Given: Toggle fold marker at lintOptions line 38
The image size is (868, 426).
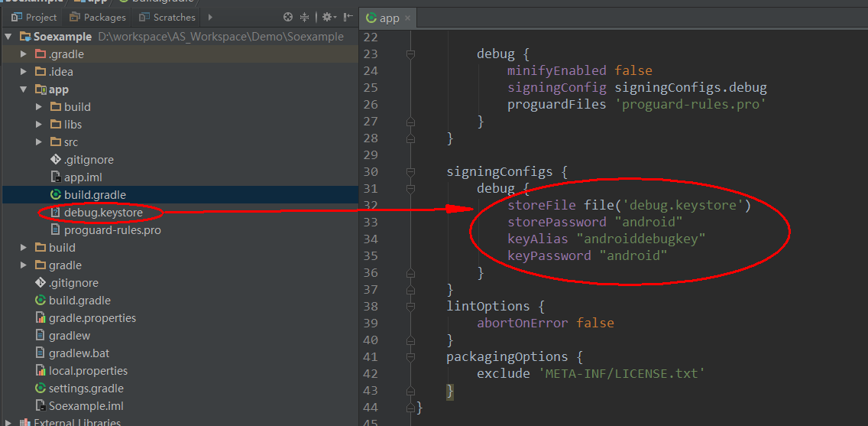Looking at the screenshot, I should [x=410, y=307].
